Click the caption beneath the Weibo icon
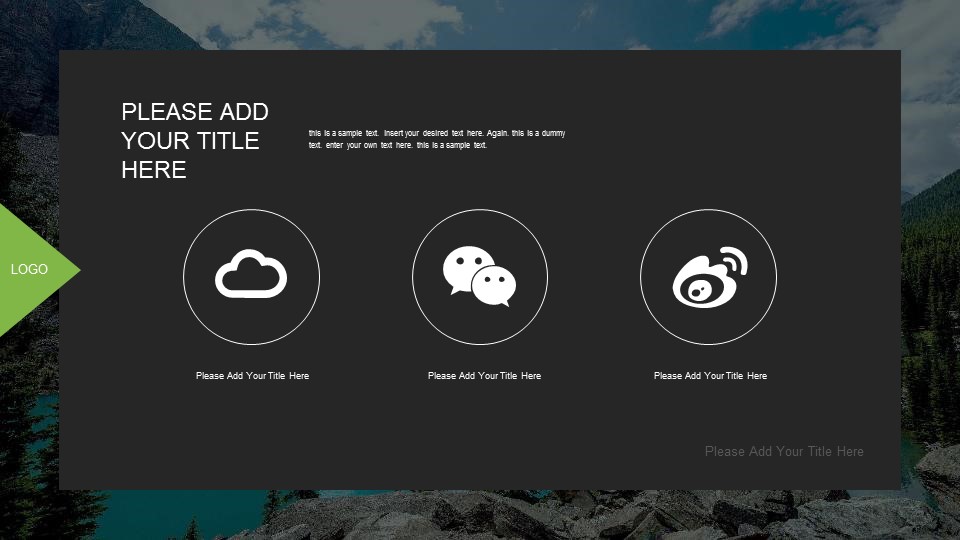This screenshot has width=960, height=540. (710, 376)
